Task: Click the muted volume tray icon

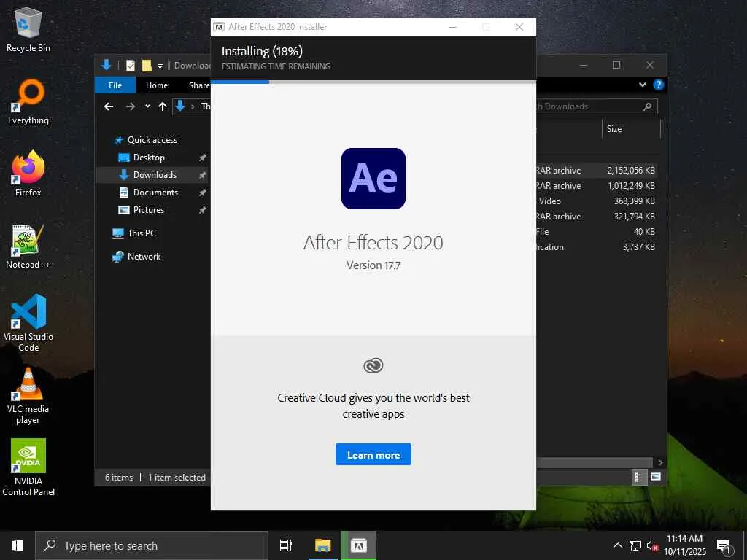Action: pyautogui.click(x=652, y=545)
